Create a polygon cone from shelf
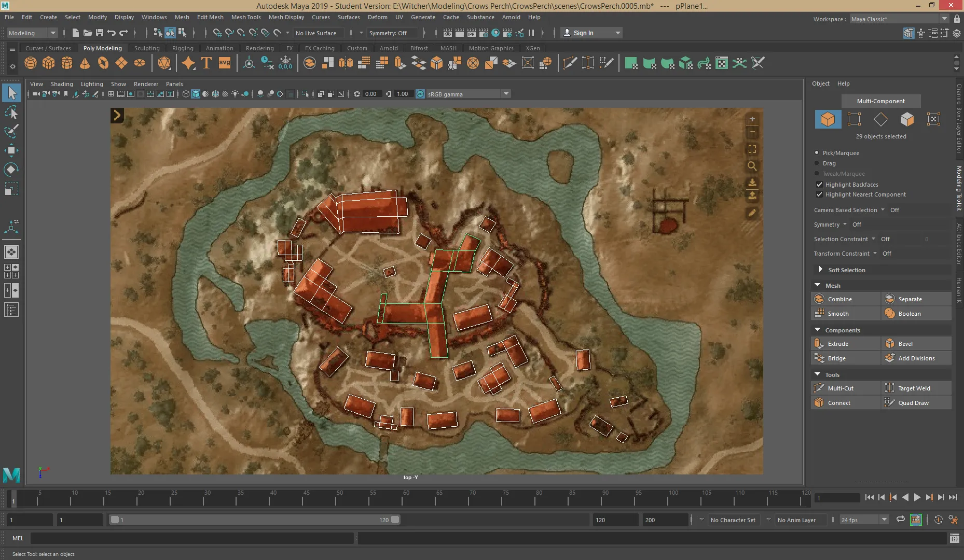 click(85, 63)
